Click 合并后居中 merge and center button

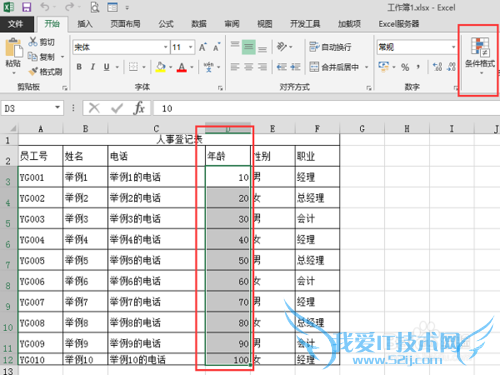[334, 67]
